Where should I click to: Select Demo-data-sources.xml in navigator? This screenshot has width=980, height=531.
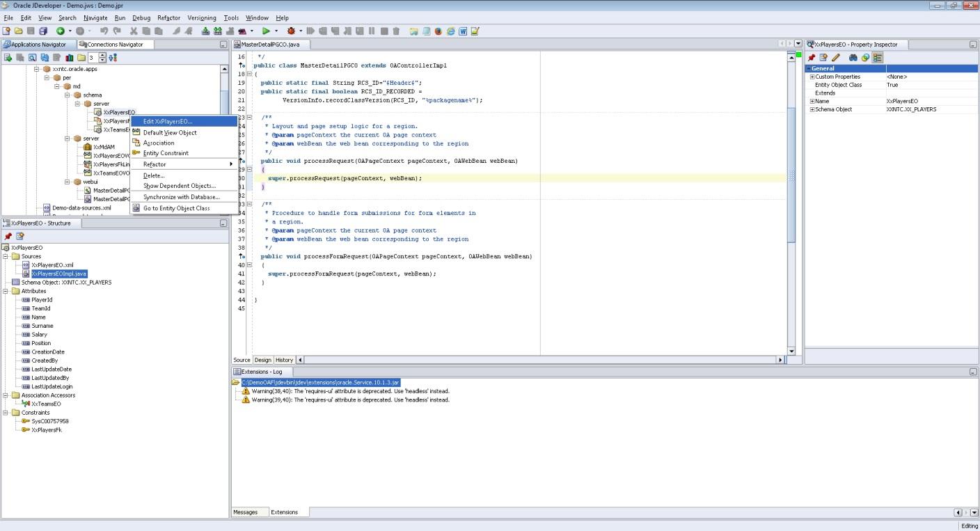coord(81,207)
